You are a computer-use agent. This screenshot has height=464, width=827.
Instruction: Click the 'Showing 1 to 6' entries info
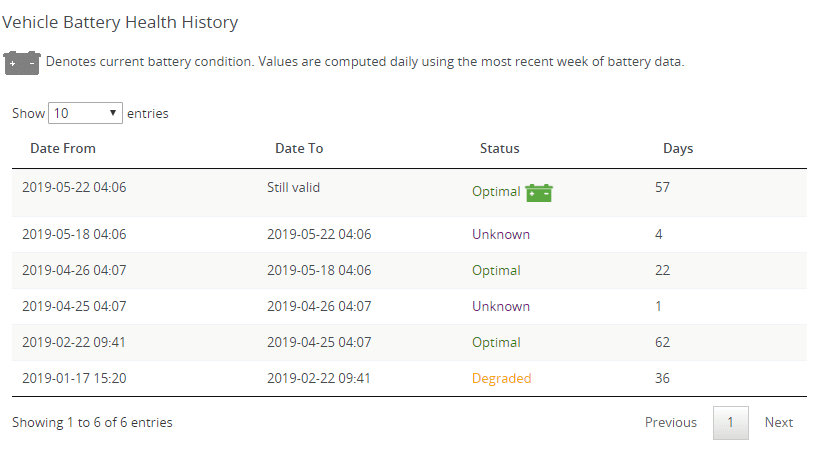coord(92,422)
